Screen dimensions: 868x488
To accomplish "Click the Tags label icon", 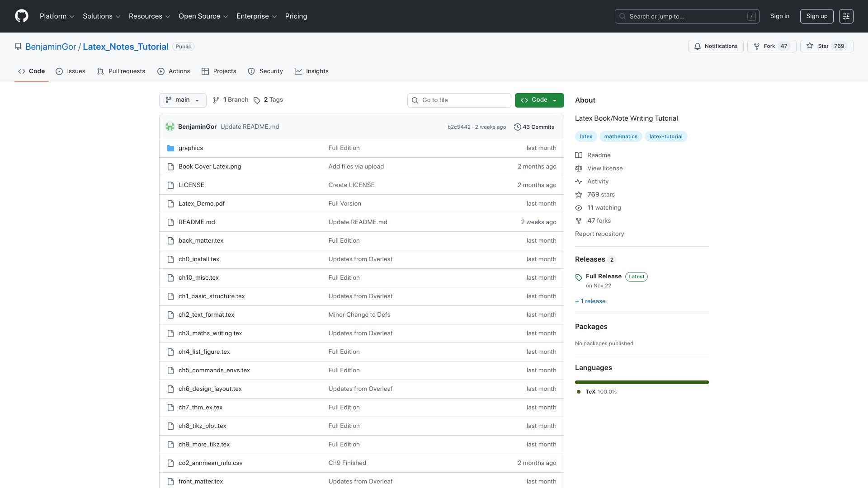I will pos(257,100).
